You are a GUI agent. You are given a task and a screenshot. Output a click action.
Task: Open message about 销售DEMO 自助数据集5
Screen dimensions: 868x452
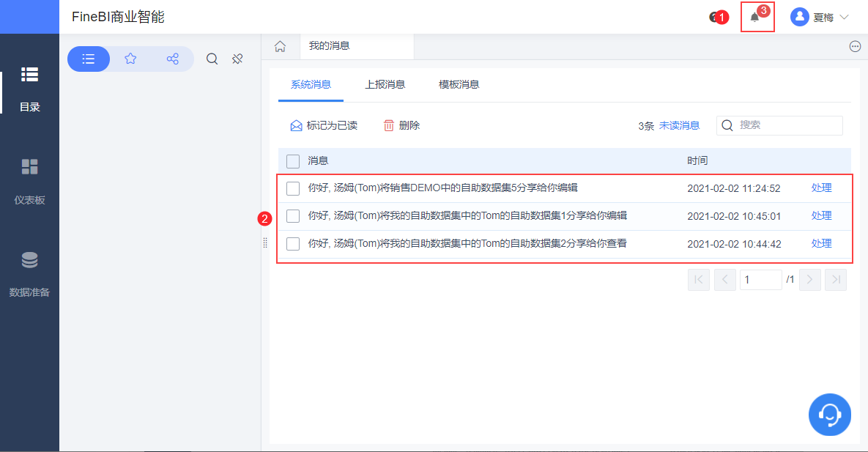pyautogui.click(x=443, y=188)
